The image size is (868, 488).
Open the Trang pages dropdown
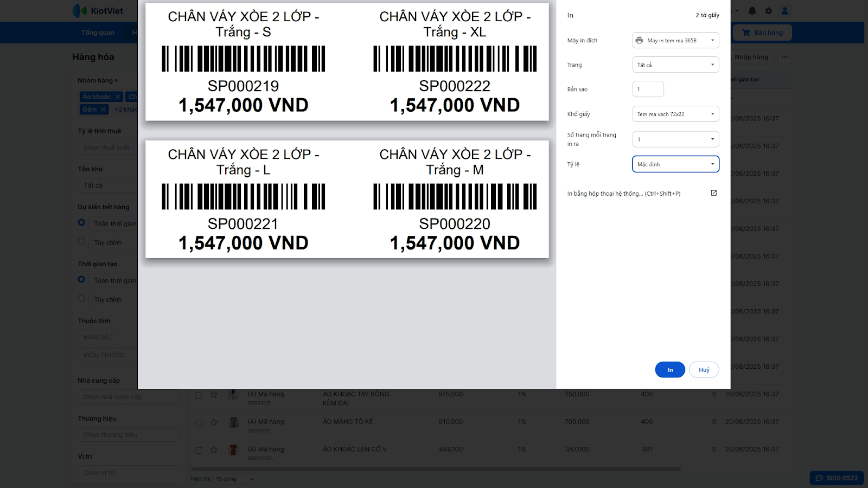(675, 65)
